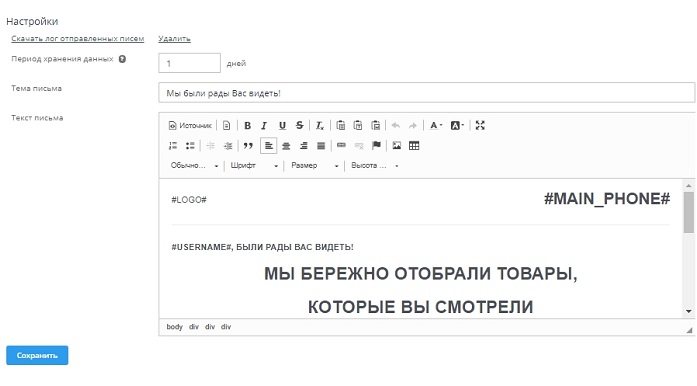Insert a table using the table icon
Image resolution: width=697 pixels, height=386 pixels.
414,145
